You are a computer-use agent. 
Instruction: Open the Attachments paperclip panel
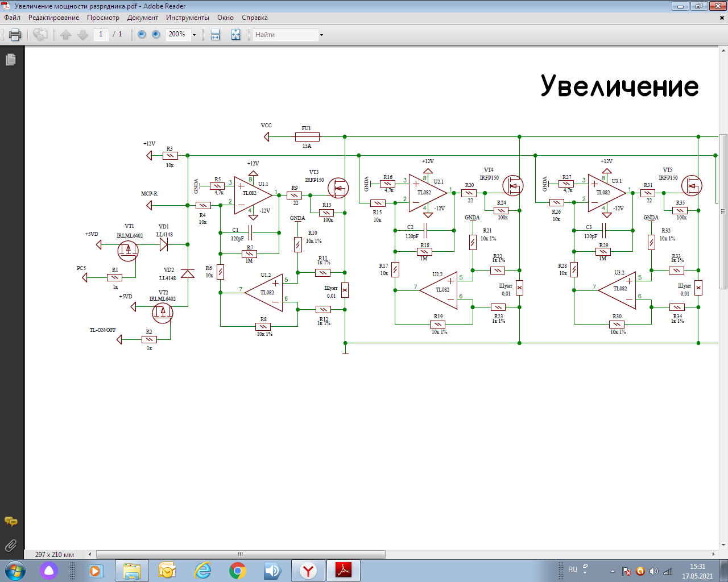[11, 546]
